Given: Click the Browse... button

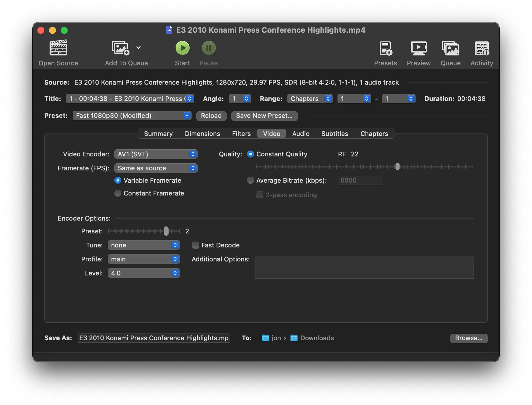Looking at the screenshot, I should (x=469, y=338).
